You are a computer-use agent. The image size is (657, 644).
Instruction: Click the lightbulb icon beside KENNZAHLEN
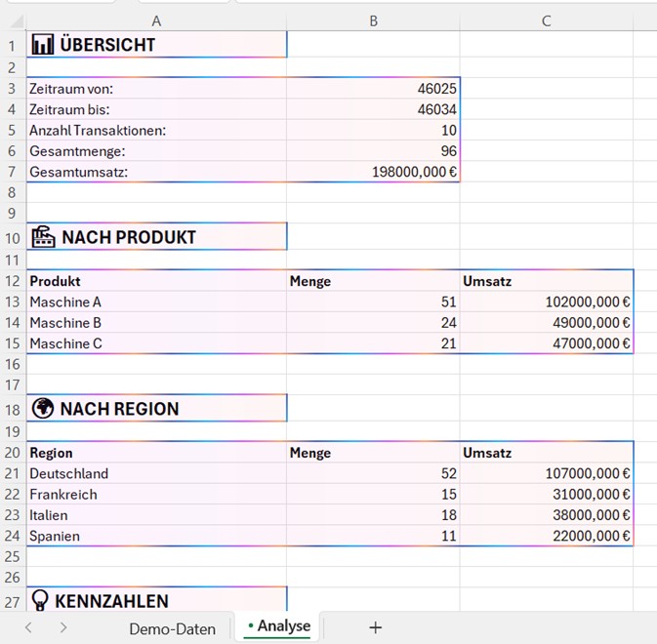point(42,601)
